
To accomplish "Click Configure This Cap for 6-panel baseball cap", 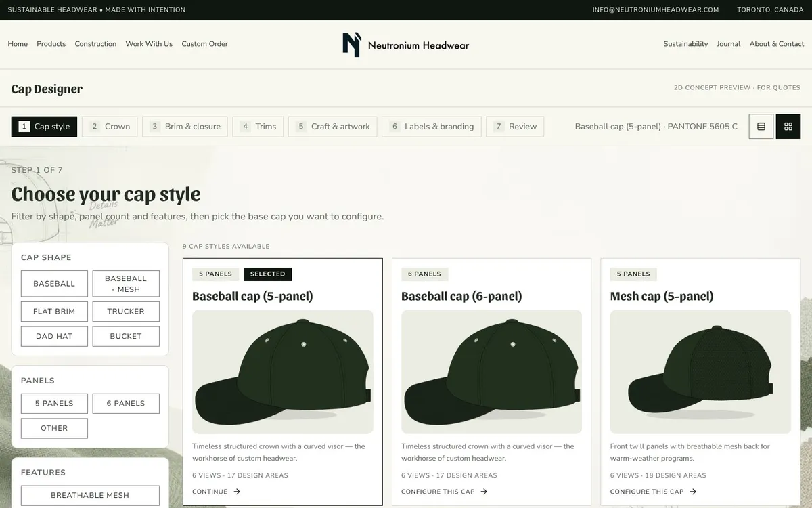I will pyautogui.click(x=445, y=492).
